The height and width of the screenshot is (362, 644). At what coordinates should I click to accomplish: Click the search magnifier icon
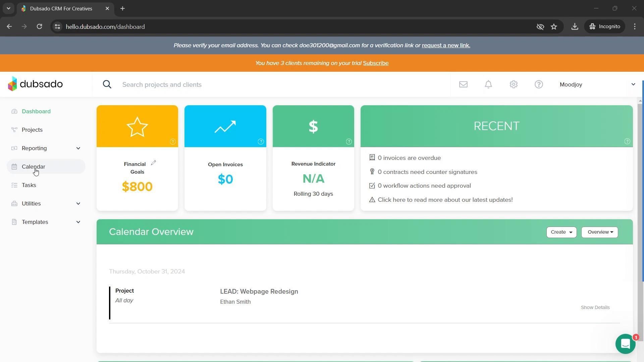tap(107, 84)
